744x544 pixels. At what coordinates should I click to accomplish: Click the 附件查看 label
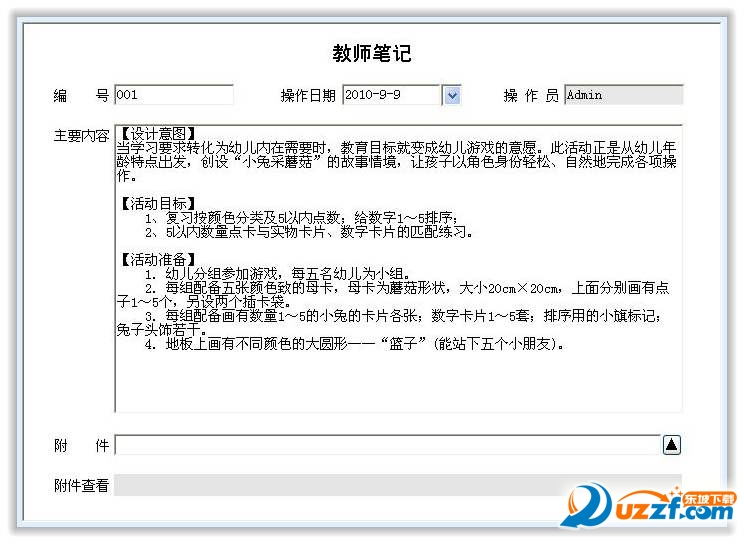tap(81, 486)
